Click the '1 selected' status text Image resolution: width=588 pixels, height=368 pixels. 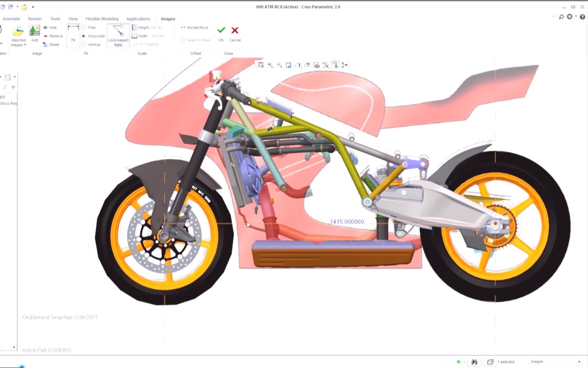click(506, 362)
